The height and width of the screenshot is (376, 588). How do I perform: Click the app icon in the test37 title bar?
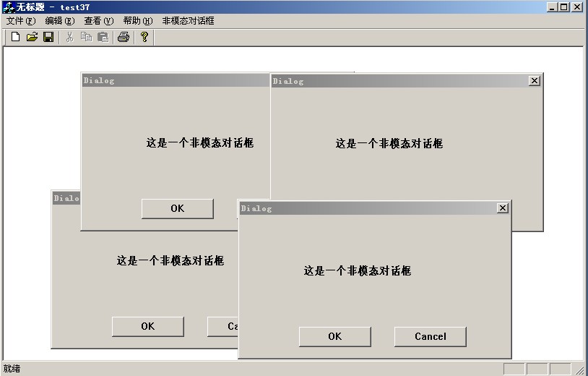[x=8, y=7]
